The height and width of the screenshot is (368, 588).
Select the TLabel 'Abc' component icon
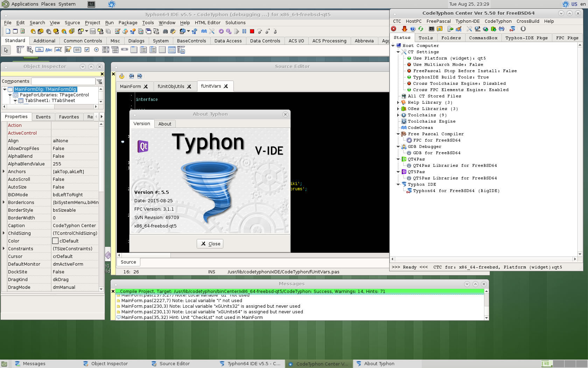tap(49, 50)
